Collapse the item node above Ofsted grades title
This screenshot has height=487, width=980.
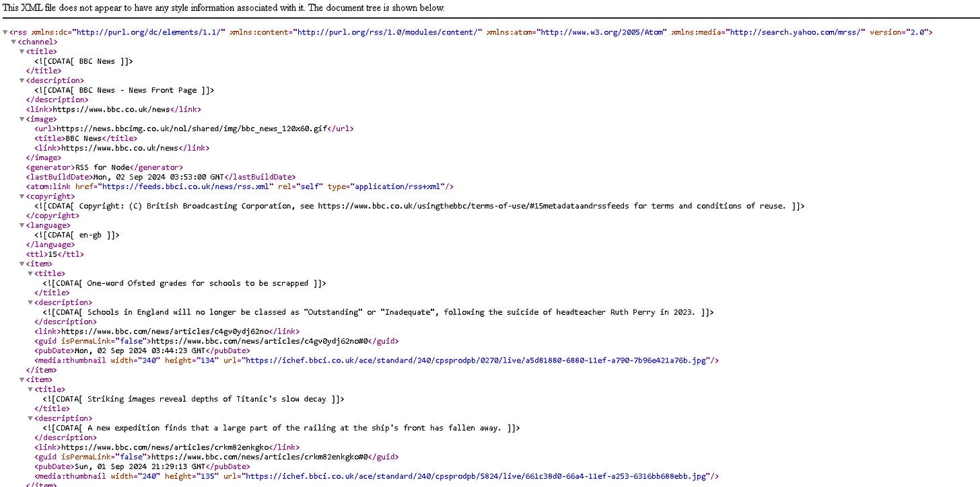22,264
